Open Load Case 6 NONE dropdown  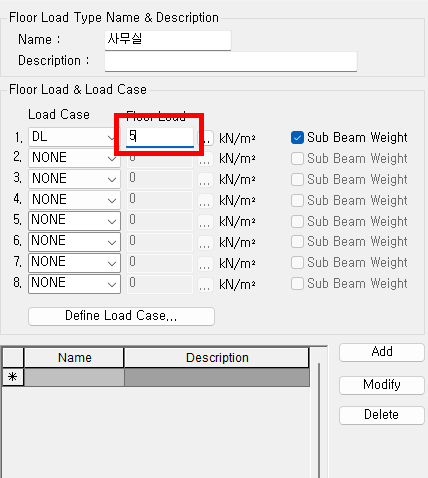(74, 241)
